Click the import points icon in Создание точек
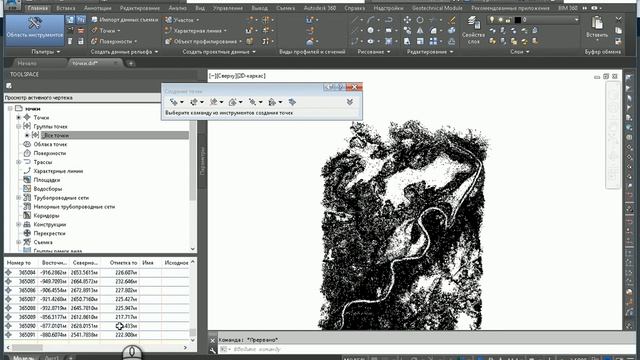Screen dimensions: 640x360 tap(292, 102)
